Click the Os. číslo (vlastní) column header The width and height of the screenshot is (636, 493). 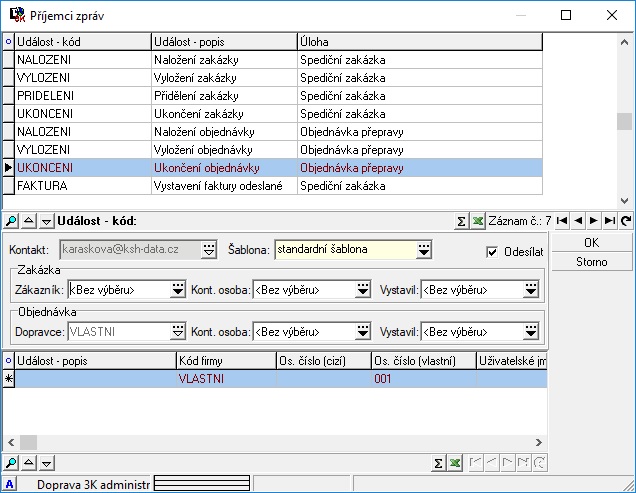(x=423, y=361)
